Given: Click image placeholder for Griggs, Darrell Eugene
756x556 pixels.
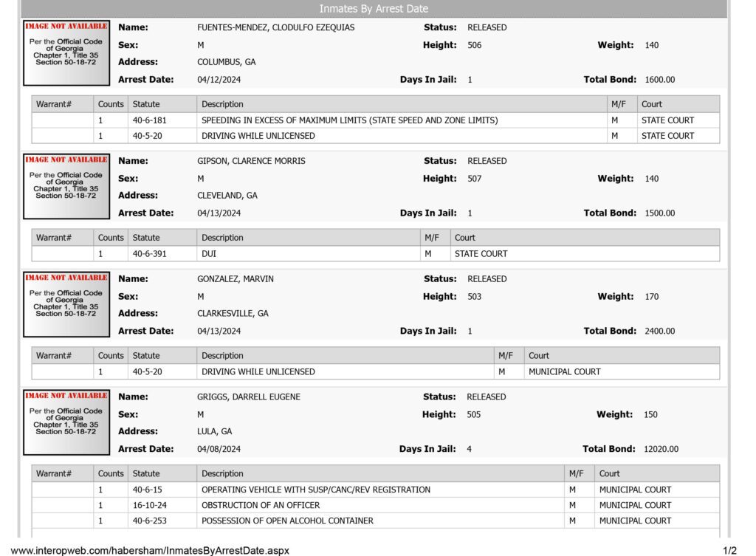Looking at the screenshot, I should pos(66,422).
